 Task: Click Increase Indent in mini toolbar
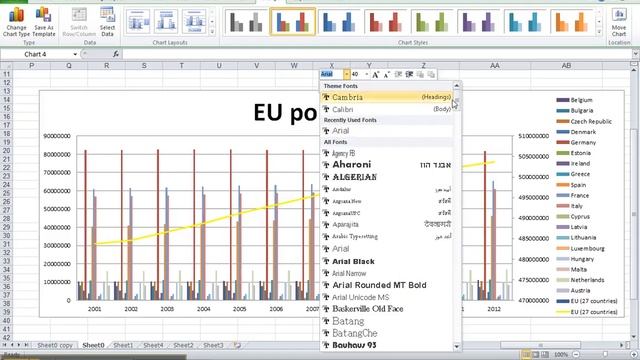(x=409, y=74)
